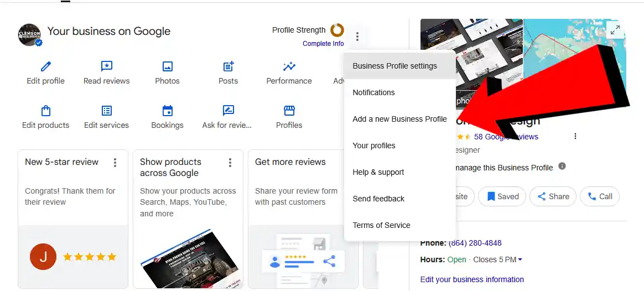Click the Share button
Image resolution: width=644 pixels, height=291 pixels.
coord(553,196)
